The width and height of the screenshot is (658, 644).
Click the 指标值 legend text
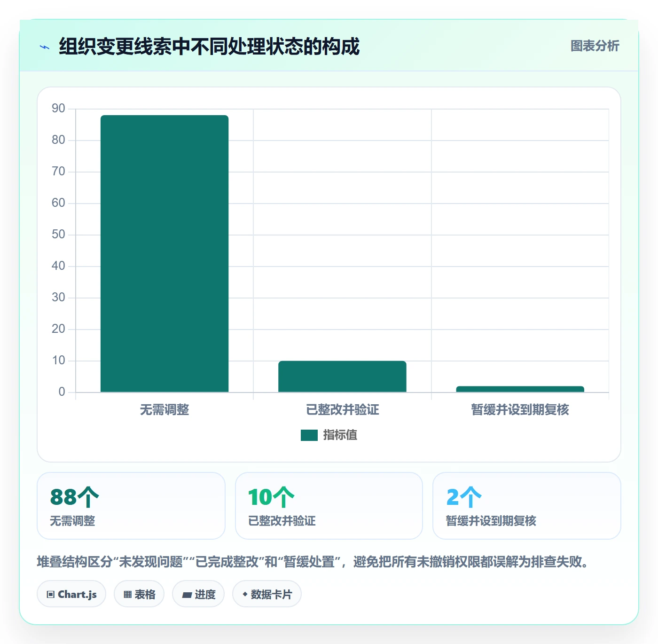(x=340, y=435)
